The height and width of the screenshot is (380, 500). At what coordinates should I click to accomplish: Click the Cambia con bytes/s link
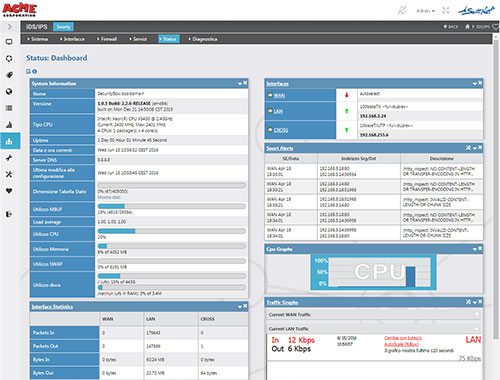point(403,338)
